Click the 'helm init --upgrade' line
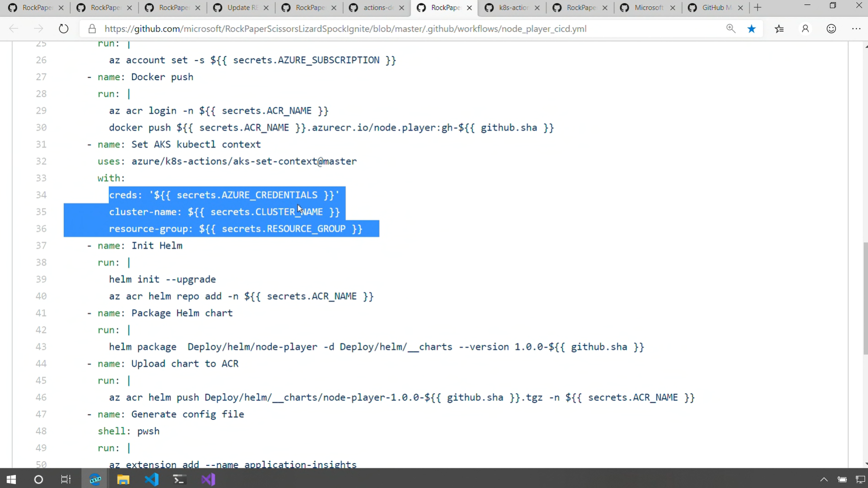868x488 pixels. 163,279
